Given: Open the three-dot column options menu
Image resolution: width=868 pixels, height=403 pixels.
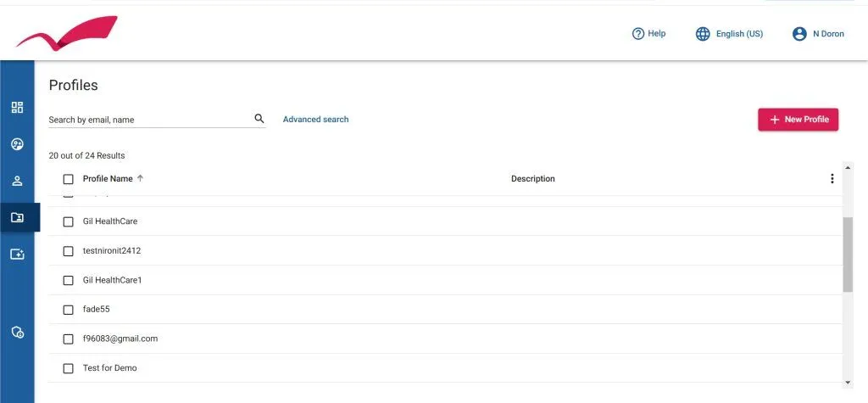Looking at the screenshot, I should pos(832,179).
